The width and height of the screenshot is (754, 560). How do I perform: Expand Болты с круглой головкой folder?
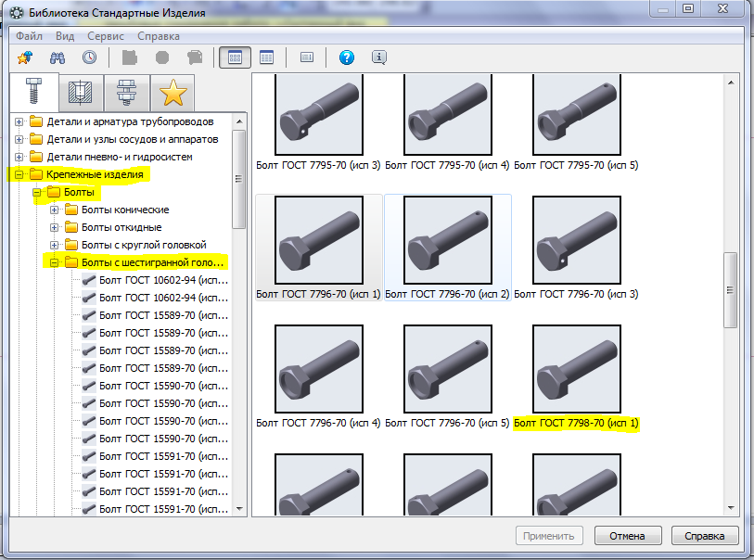[55, 245]
